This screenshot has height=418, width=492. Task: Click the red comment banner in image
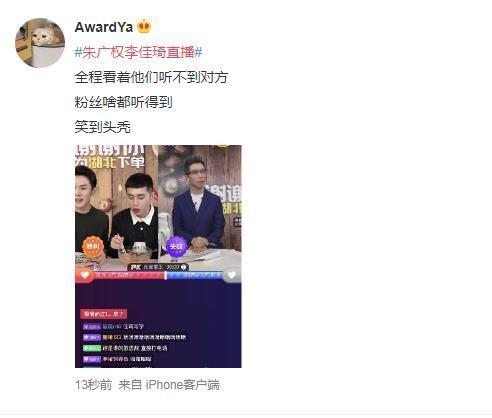[103, 314]
